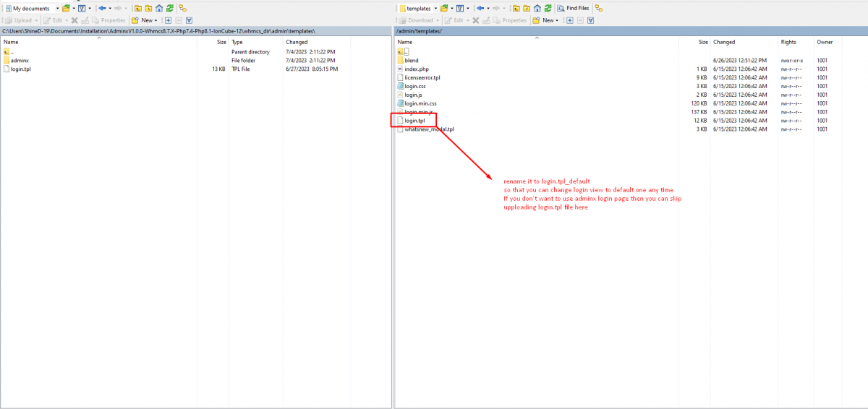Open the My documents drive dropdown
The height and width of the screenshot is (409, 868).
click(x=57, y=8)
